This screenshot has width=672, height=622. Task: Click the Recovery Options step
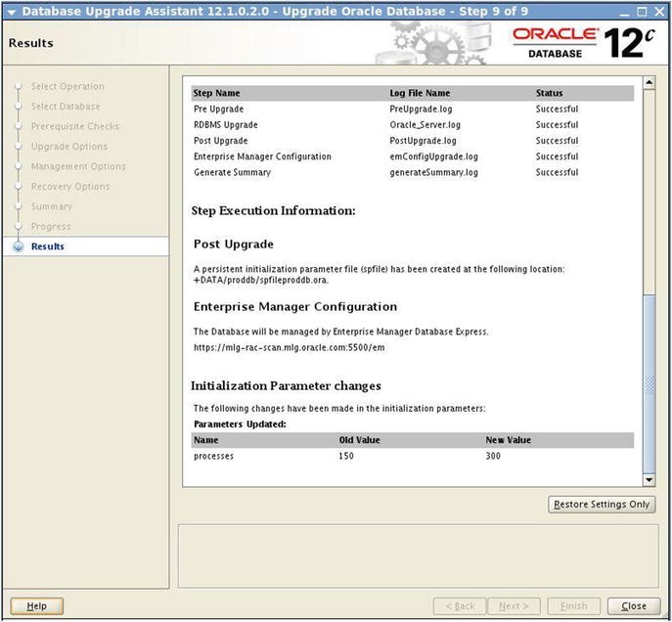pos(70,187)
